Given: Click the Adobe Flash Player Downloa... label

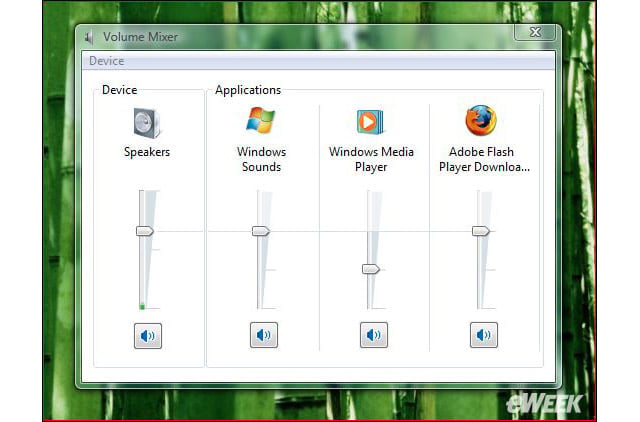Looking at the screenshot, I should [x=484, y=159].
